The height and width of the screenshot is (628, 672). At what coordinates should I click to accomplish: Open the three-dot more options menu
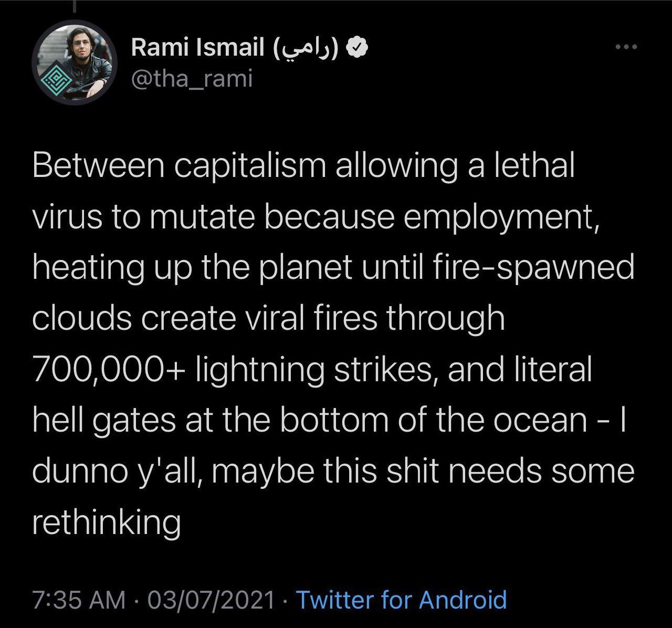click(626, 48)
